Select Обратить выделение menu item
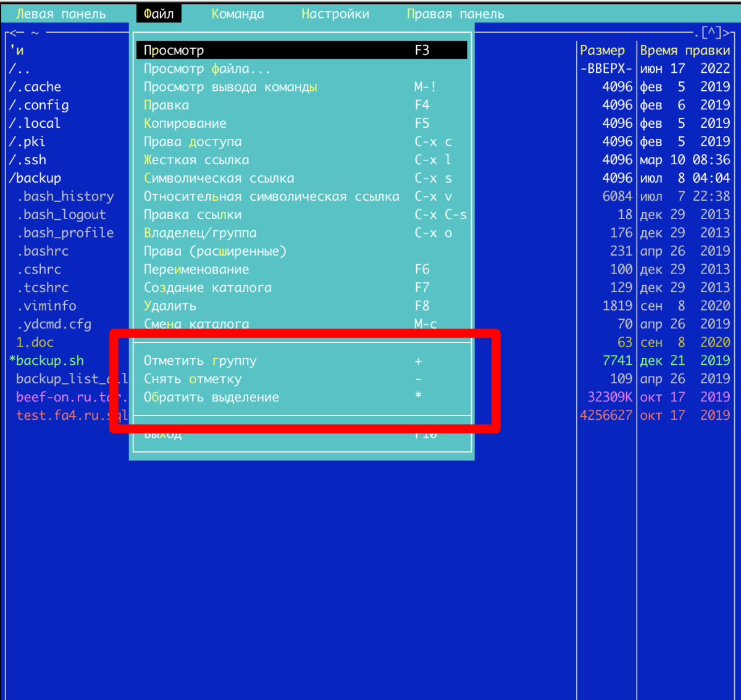This screenshot has width=741, height=700. [x=301, y=397]
